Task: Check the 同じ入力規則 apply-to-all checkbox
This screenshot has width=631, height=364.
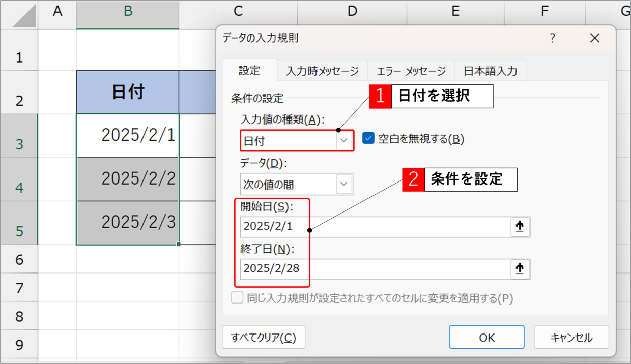Action: (x=237, y=298)
